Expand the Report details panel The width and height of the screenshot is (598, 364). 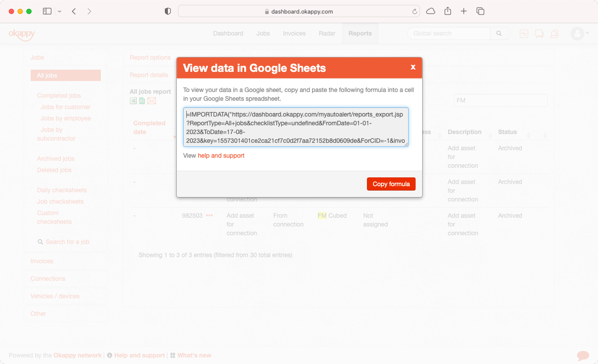click(149, 75)
